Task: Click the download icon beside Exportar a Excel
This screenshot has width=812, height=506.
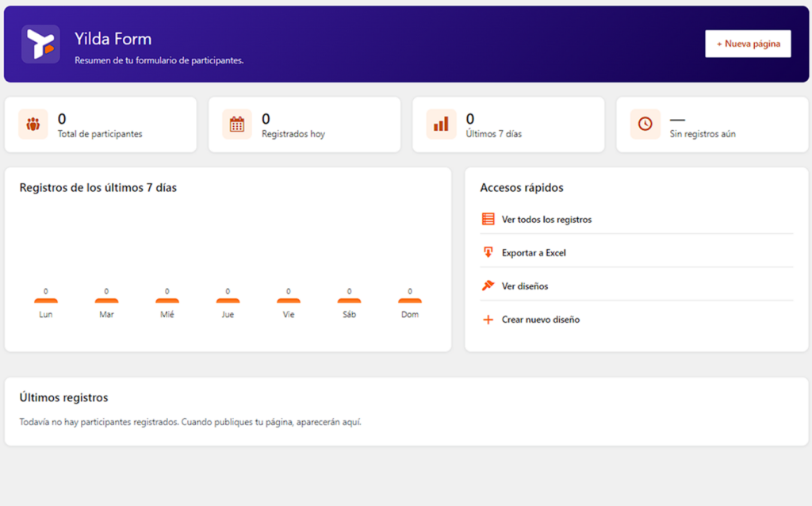Action: 488,252
